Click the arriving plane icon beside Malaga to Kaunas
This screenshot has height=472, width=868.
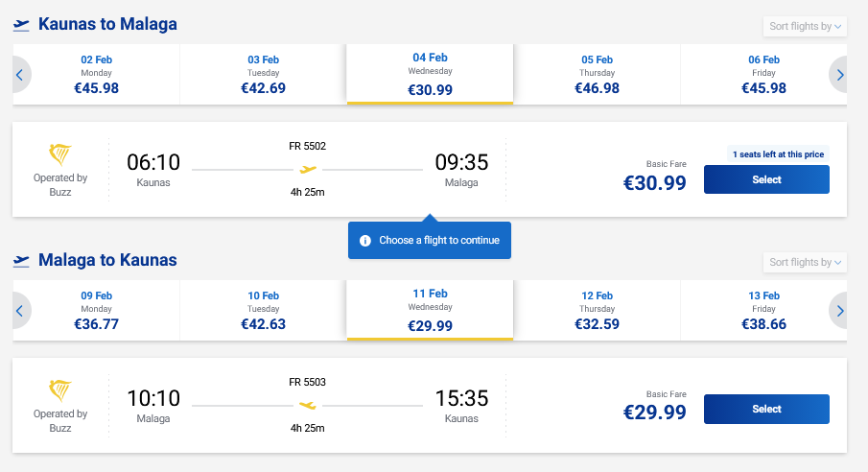click(21, 260)
